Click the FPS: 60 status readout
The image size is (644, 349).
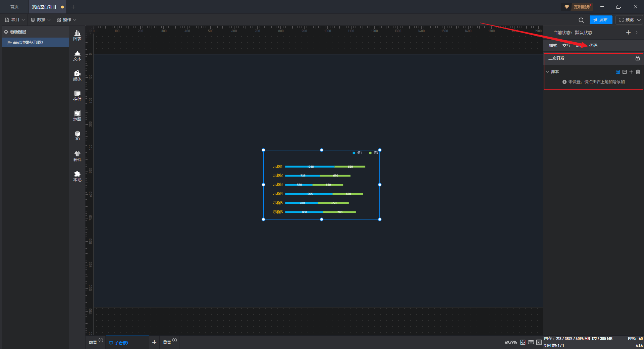click(635, 339)
